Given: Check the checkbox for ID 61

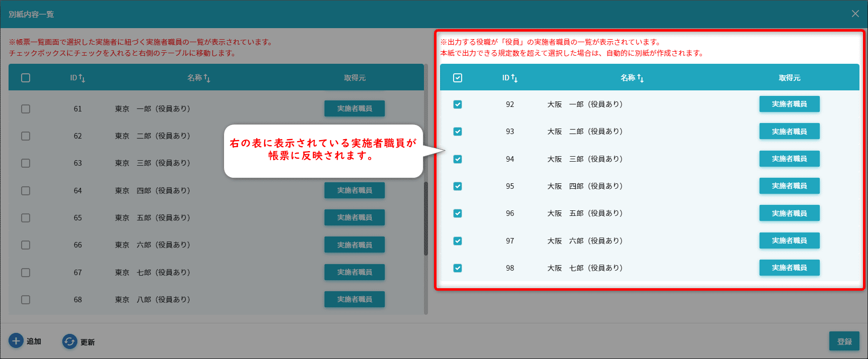Looking at the screenshot, I should (26, 109).
